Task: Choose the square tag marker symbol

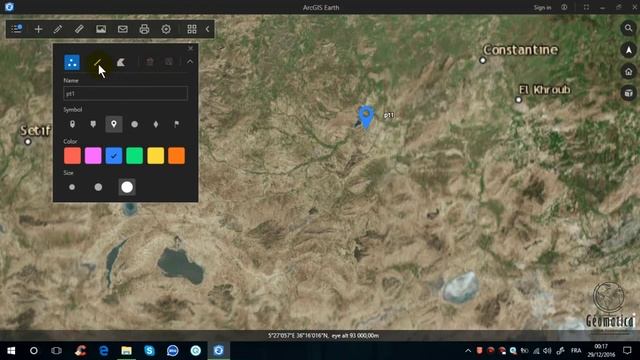Action: [x=93, y=124]
